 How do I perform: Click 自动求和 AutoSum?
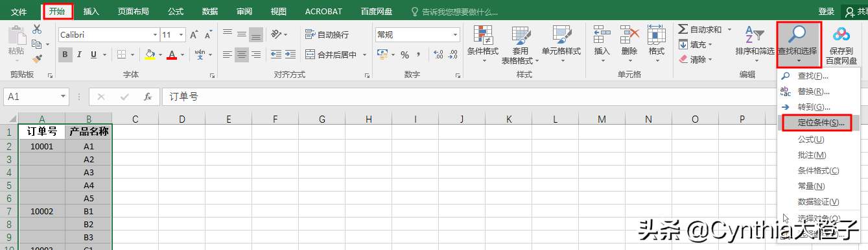pos(701,29)
